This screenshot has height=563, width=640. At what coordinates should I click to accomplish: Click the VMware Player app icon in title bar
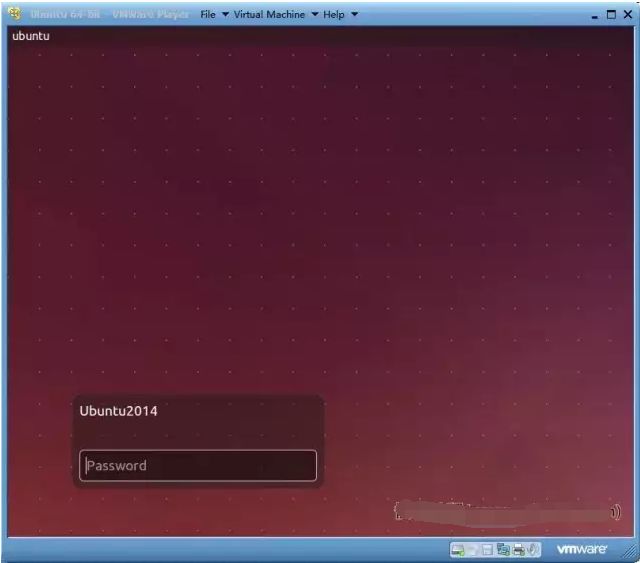coord(15,14)
